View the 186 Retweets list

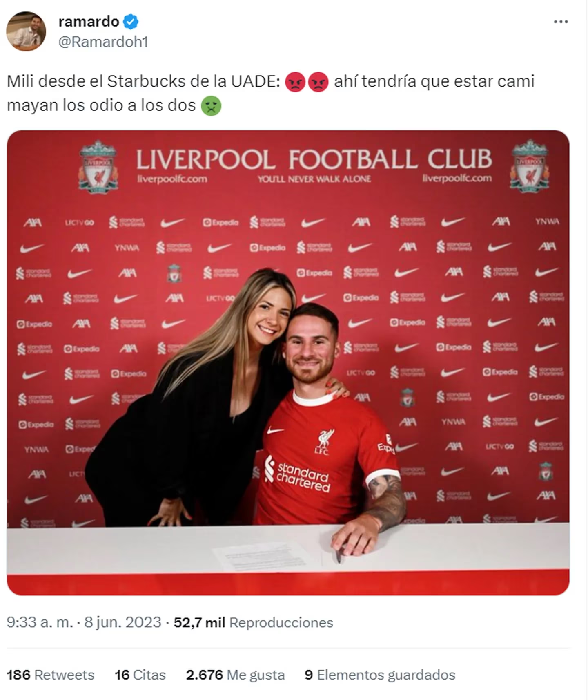click(50, 675)
